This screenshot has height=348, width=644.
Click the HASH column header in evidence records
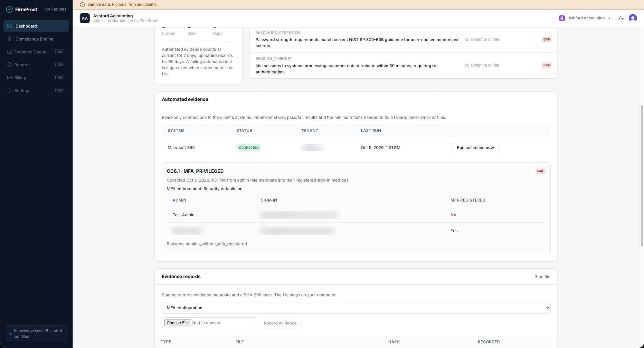(x=393, y=342)
